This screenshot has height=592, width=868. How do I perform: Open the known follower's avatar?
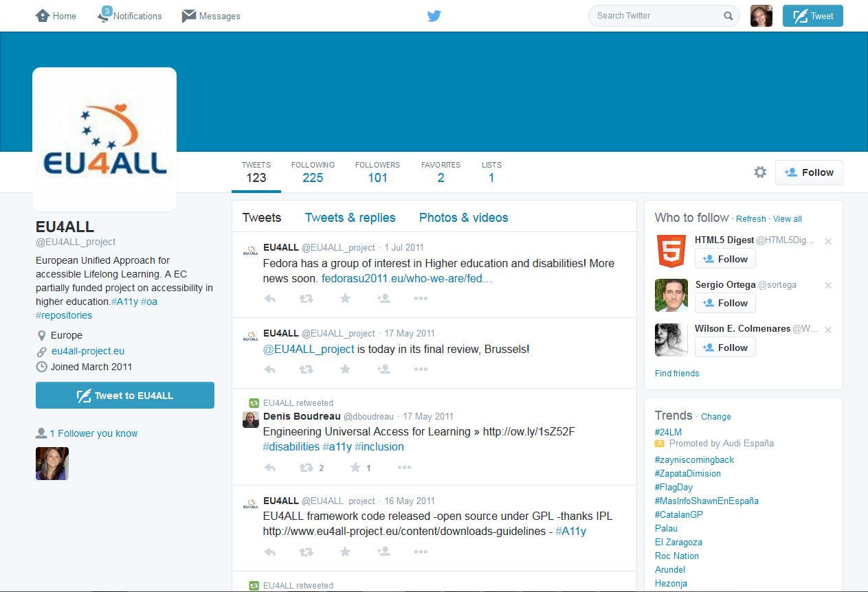tap(52, 464)
